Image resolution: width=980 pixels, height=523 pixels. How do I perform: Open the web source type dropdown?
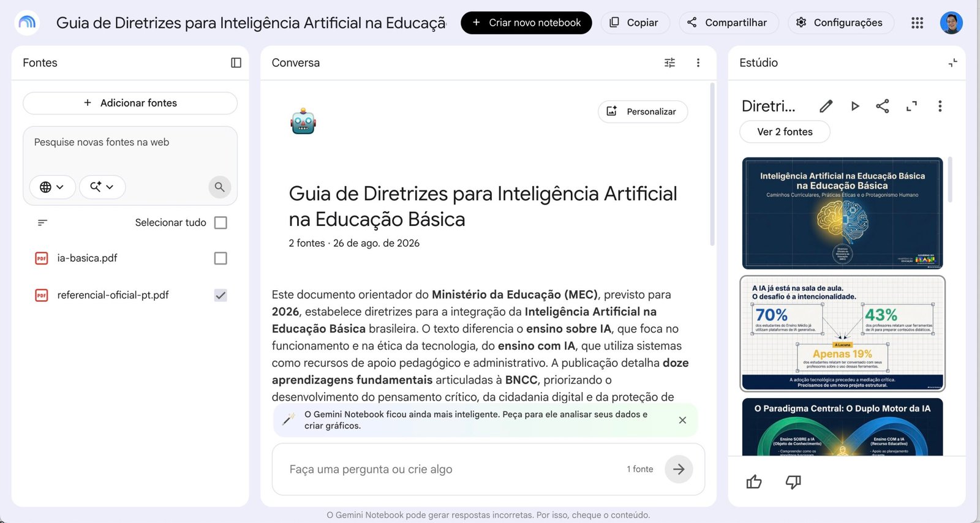[x=52, y=187]
